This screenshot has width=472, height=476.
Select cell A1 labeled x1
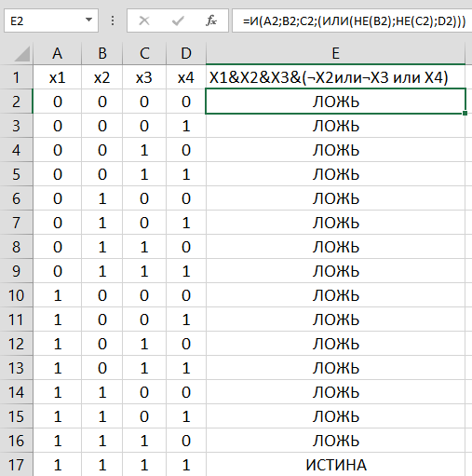tap(57, 77)
